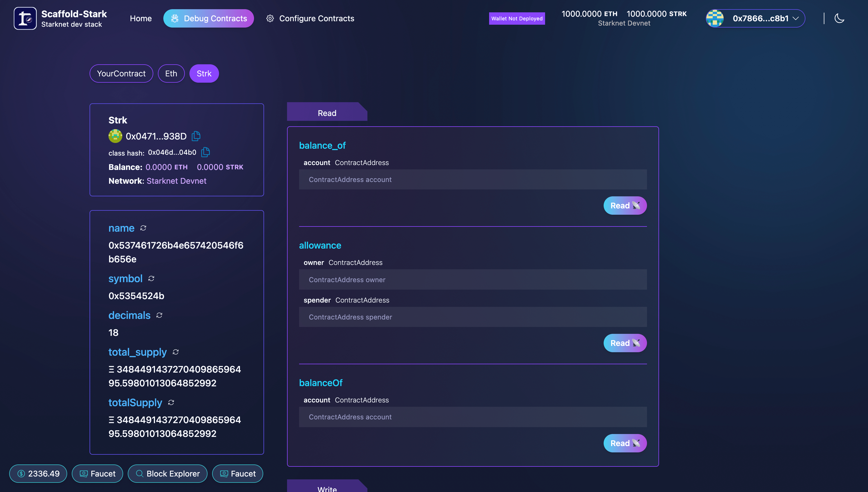Switch to the YourContract tab
Screen dimensions: 868x492
(x=121, y=73)
